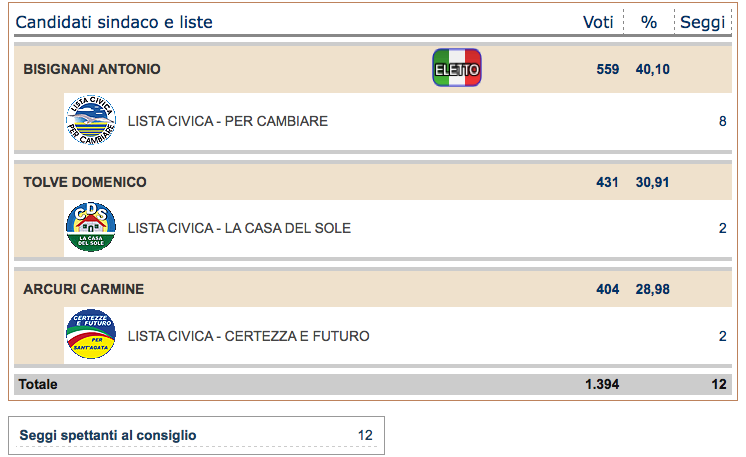Click LISTA CIVICA - LA CASA DEL SOLE

(239, 228)
